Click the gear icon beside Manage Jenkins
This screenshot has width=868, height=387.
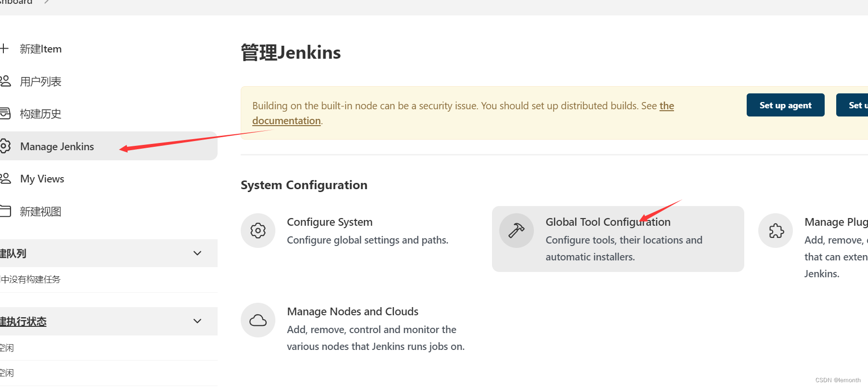(x=5, y=146)
